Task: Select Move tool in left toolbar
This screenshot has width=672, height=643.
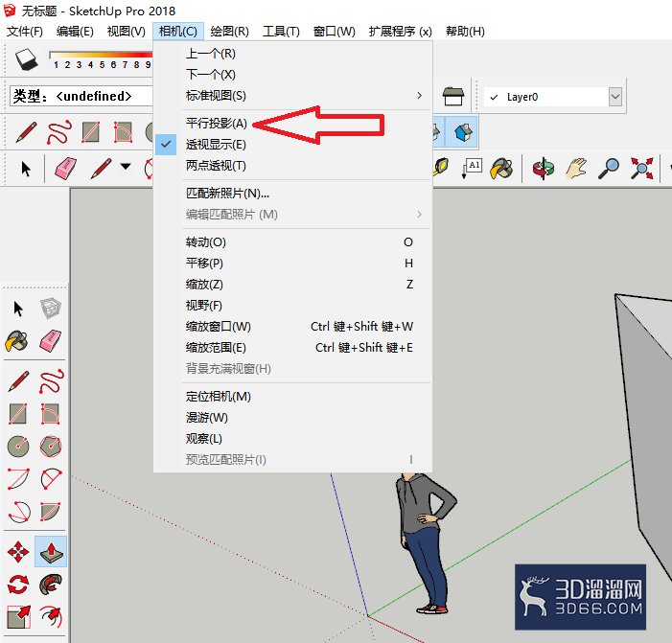Action: pyautogui.click(x=18, y=552)
